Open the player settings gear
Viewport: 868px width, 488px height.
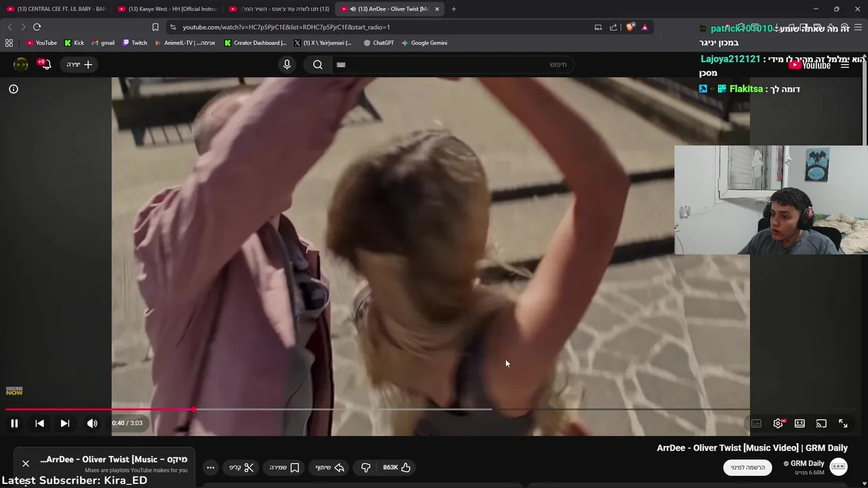click(778, 424)
